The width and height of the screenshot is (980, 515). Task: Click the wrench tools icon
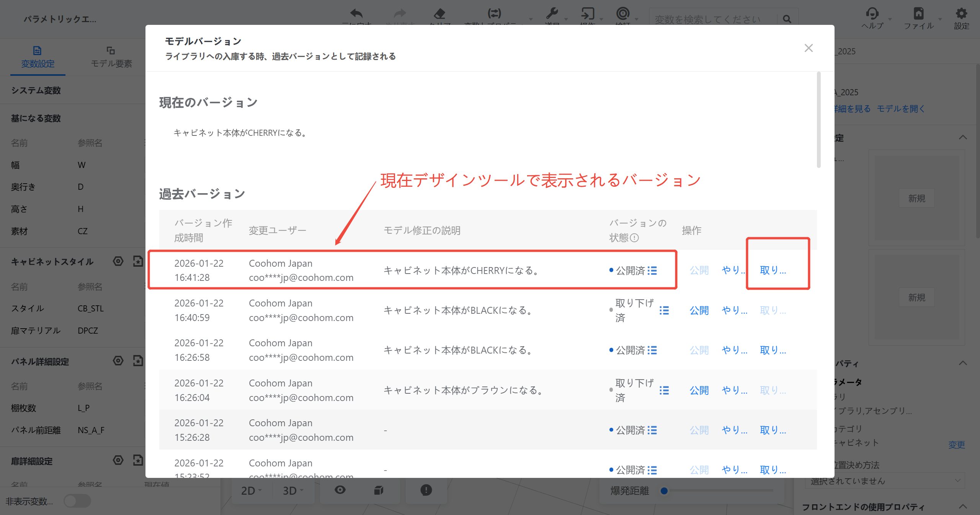[x=552, y=14]
